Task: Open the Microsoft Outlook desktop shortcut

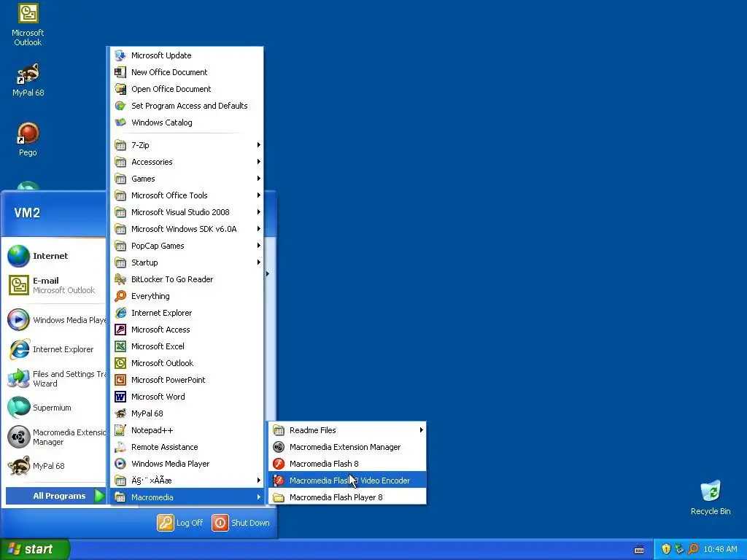Action: coord(28,25)
